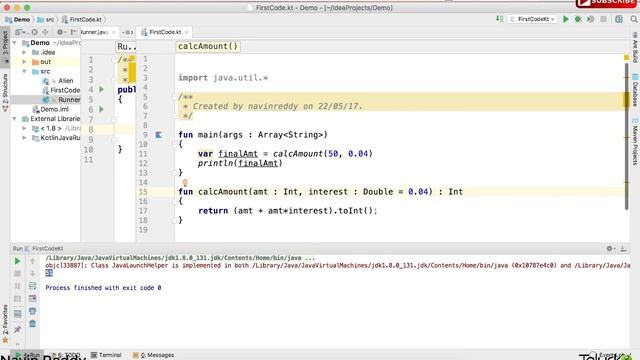Toggle the Favorites tool window stripe
The width and height of the screenshot is (640, 360).
tap(5, 324)
